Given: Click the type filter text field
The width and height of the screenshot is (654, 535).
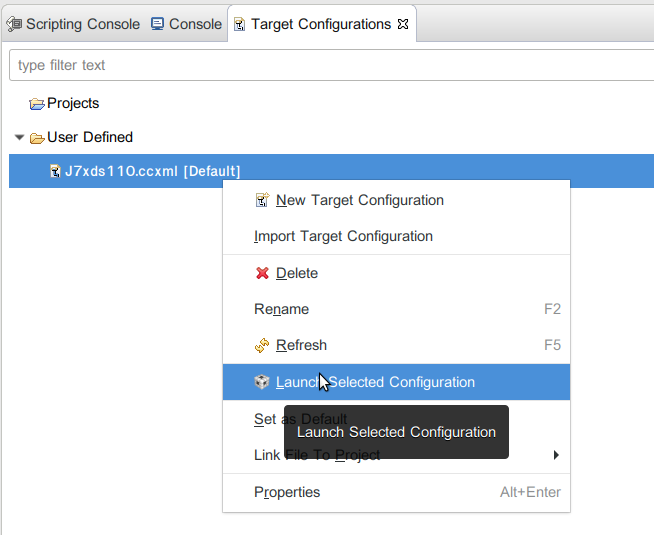Looking at the screenshot, I should click(330, 65).
